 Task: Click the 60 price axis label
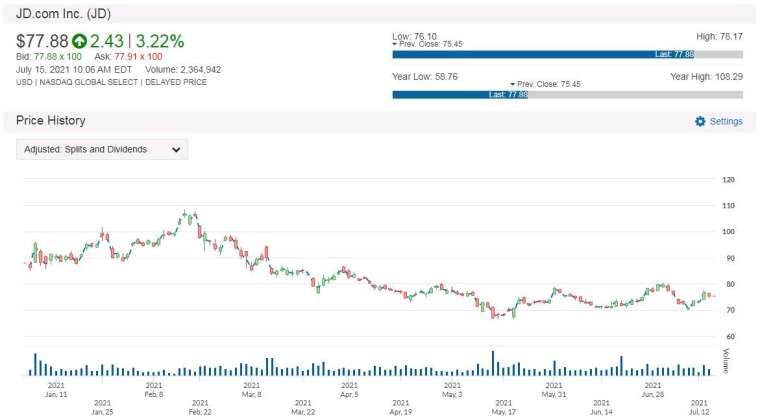pyautogui.click(x=730, y=336)
